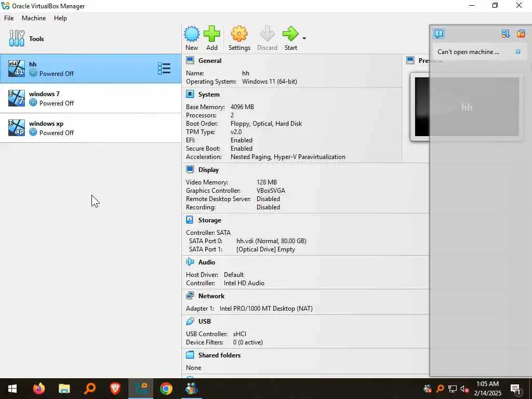
Task: Click the Base Memory 4096 MB value
Action: coord(242,107)
